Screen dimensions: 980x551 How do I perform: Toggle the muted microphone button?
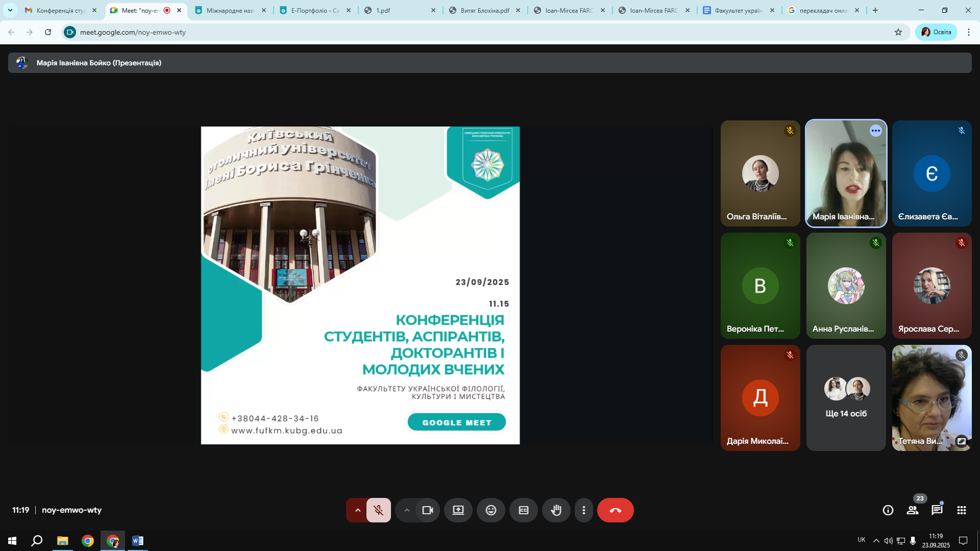[x=378, y=510]
